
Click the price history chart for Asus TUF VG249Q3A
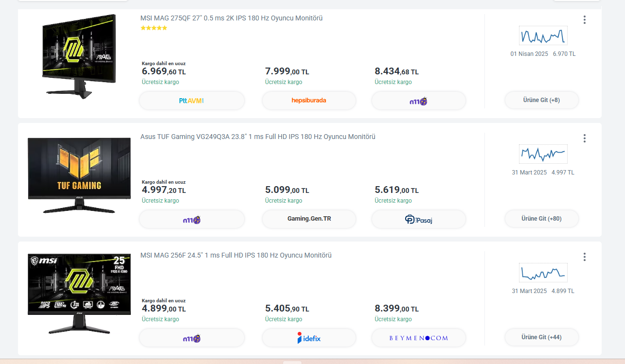(543, 154)
